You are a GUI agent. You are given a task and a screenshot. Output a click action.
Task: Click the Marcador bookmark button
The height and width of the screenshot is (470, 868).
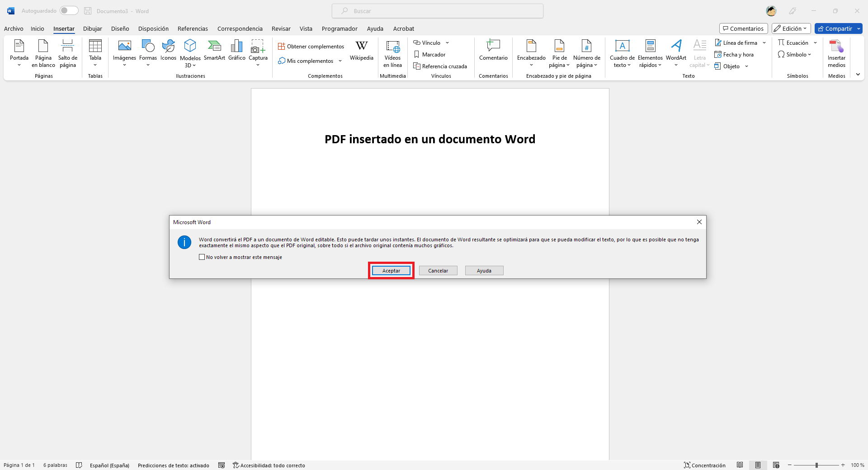point(429,55)
